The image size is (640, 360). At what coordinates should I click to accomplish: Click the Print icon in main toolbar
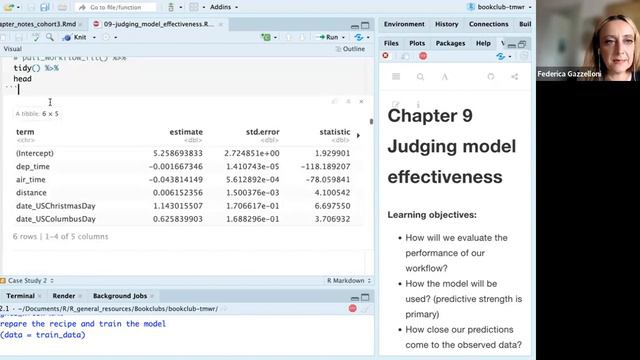(x=62, y=7)
